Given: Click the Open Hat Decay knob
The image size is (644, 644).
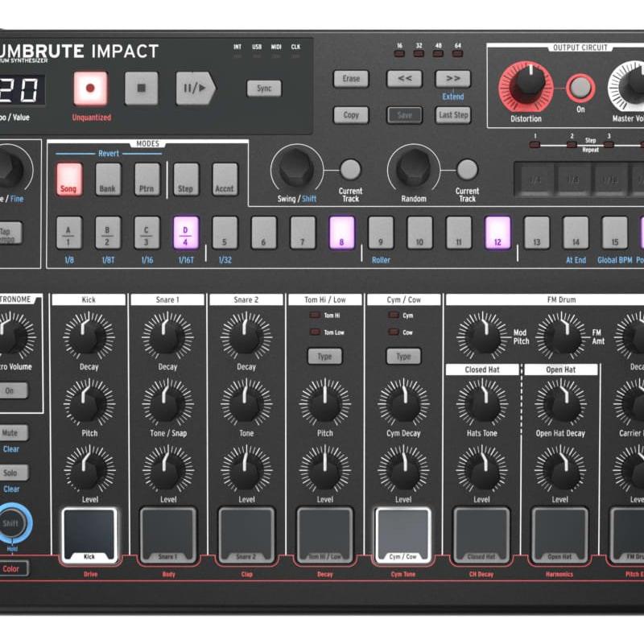Looking at the screenshot, I should pos(560,402).
